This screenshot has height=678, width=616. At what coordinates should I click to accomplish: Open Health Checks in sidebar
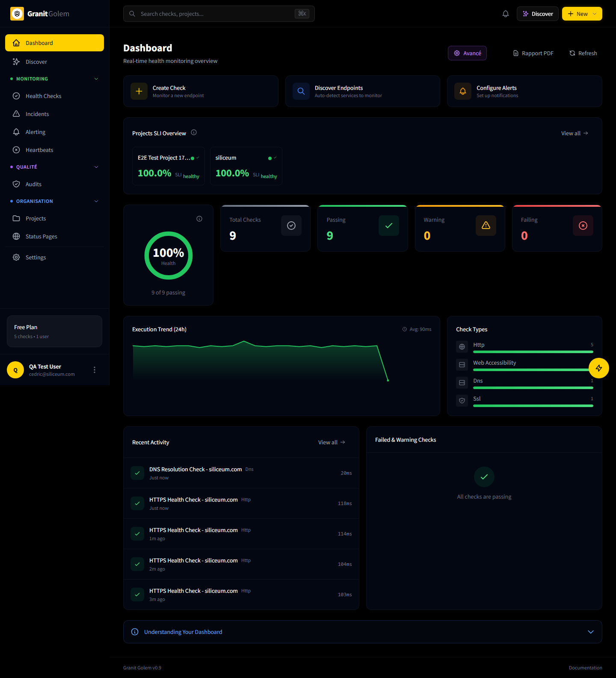click(54, 96)
